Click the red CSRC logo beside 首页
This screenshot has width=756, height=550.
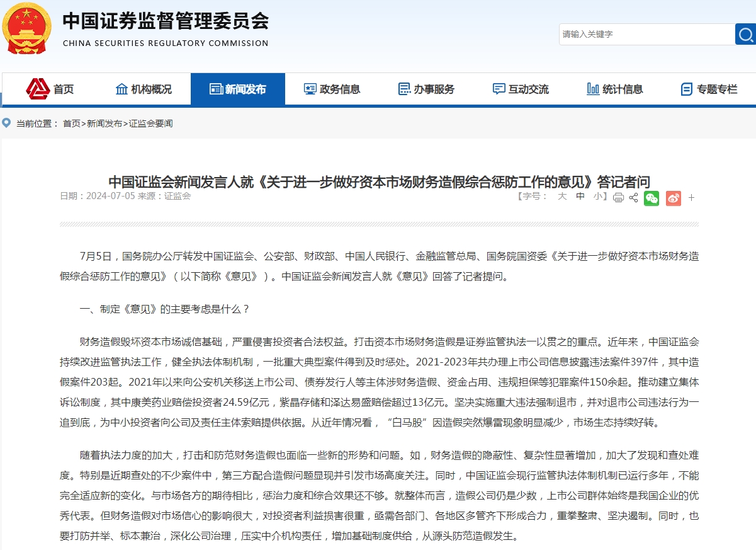click(x=38, y=89)
